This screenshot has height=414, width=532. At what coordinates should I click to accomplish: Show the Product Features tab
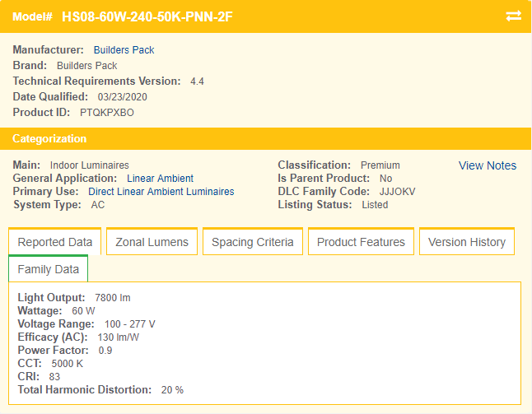361,242
